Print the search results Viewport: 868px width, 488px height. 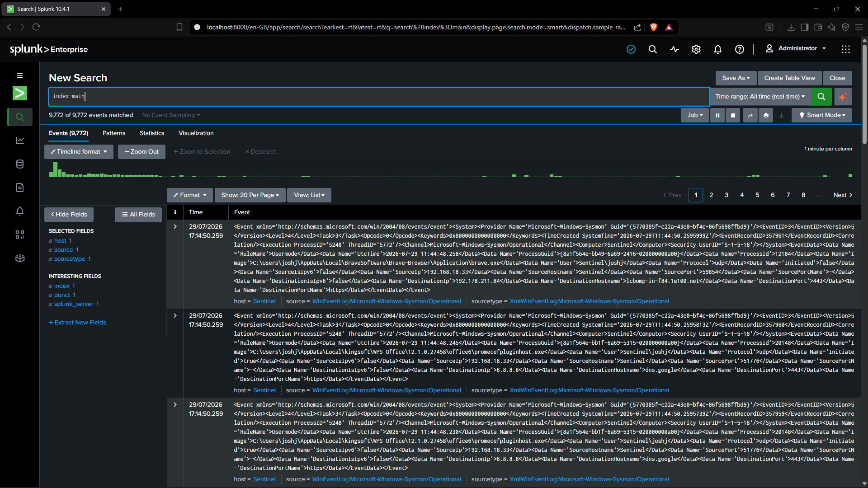[x=766, y=115]
